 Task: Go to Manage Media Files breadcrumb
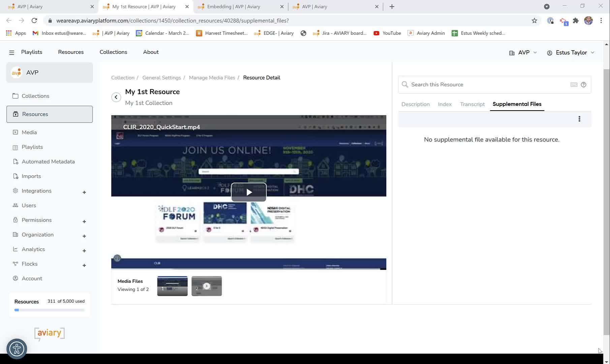click(x=212, y=78)
